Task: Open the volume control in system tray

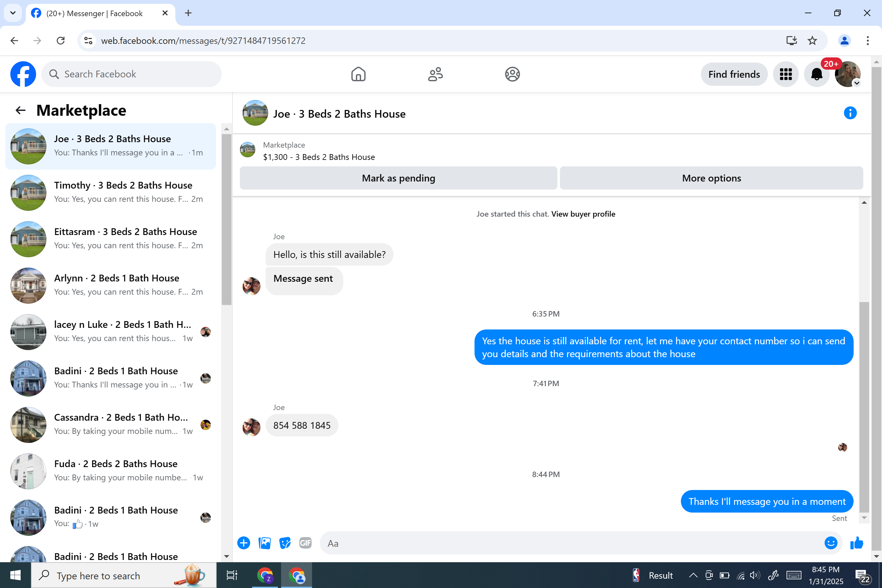Action: 755,575
